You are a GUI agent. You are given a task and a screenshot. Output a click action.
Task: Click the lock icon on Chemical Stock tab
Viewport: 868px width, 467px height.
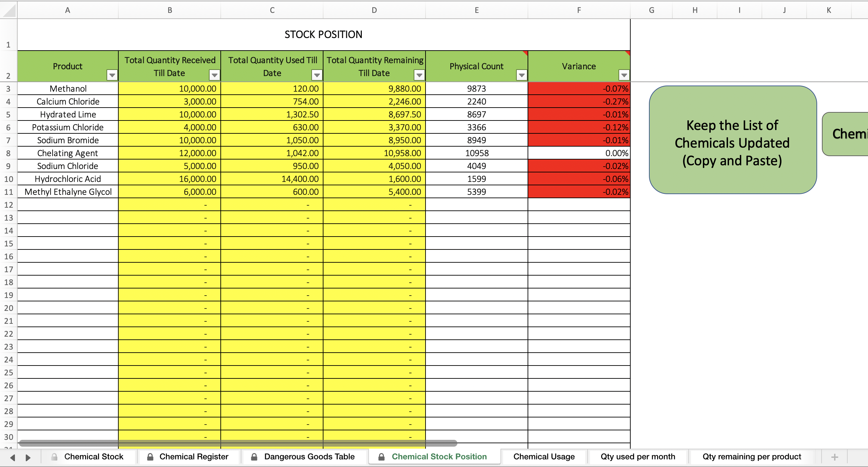coord(54,456)
